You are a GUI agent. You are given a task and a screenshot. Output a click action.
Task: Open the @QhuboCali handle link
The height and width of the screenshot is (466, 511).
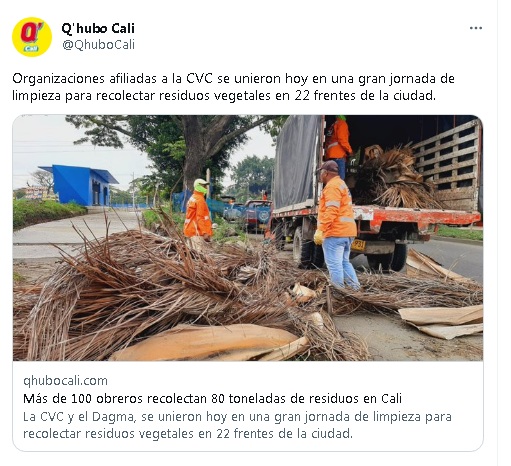click(x=99, y=45)
